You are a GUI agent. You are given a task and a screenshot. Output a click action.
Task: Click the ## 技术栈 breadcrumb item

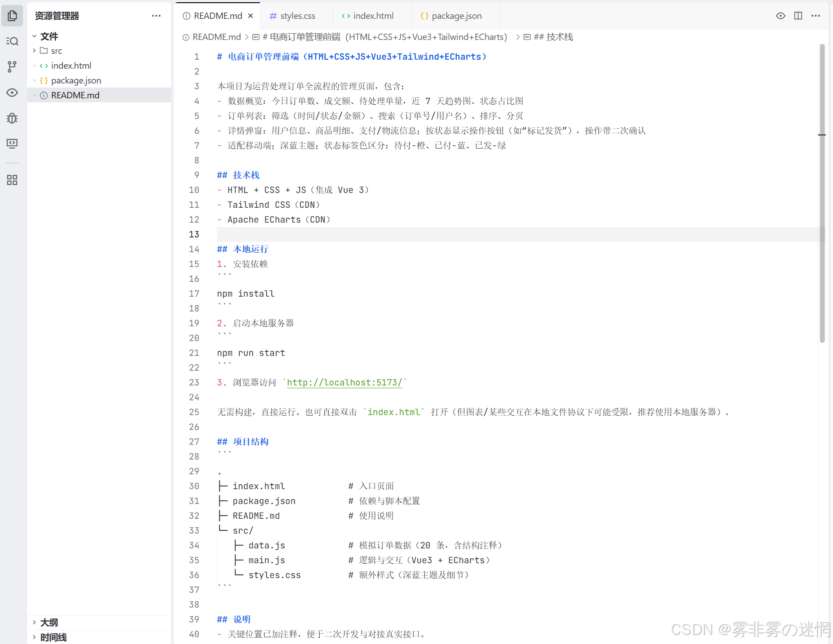(x=548, y=37)
